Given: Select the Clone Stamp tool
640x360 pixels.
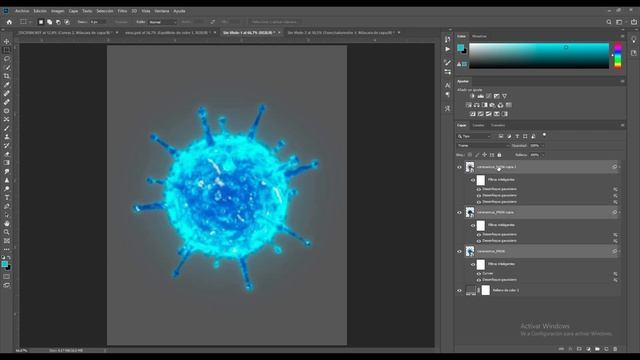Looking at the screenshot, I should tap(7, 137).
